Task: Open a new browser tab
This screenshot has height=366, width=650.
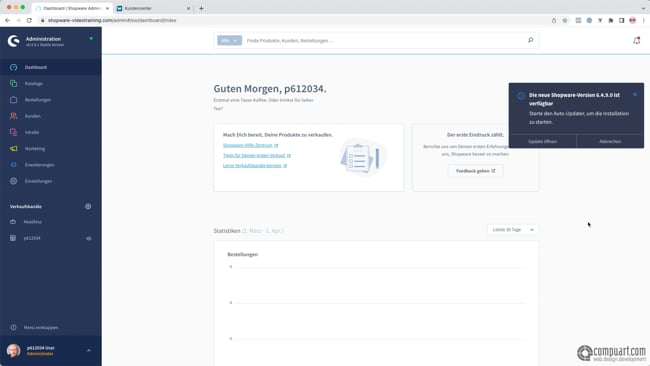Action: [x=201, y=8]
